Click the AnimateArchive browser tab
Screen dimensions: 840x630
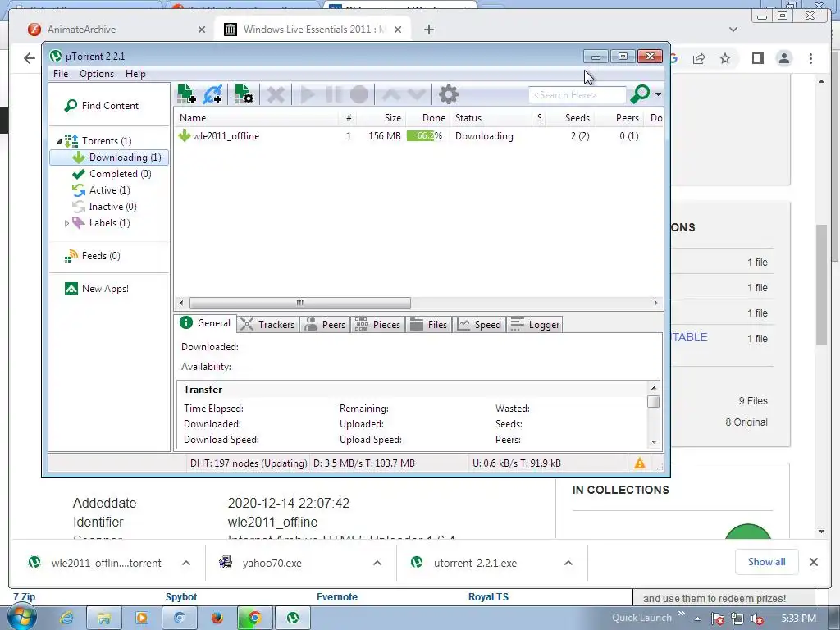(x=116, y=30)
